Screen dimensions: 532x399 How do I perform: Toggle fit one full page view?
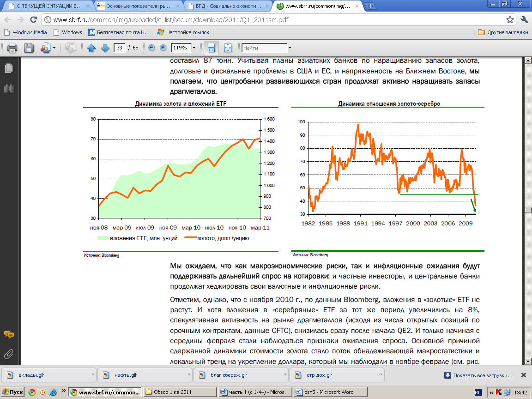coord(227,48)
